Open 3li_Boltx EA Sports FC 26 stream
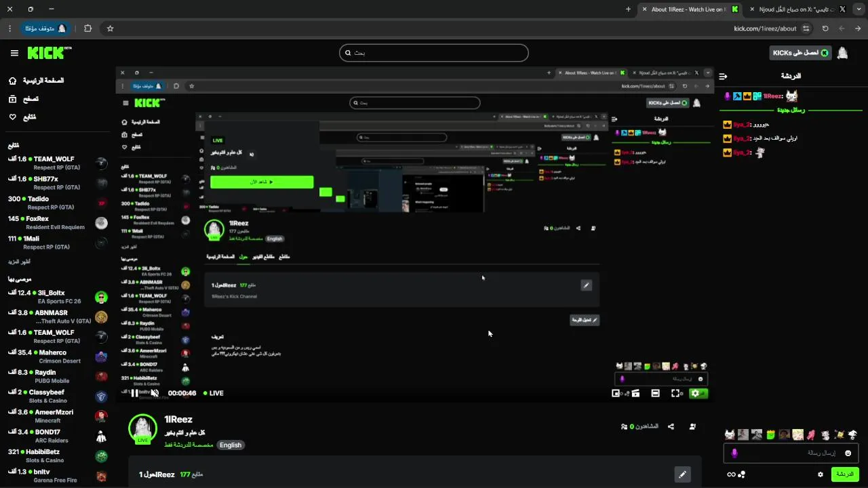 [58, 297]
